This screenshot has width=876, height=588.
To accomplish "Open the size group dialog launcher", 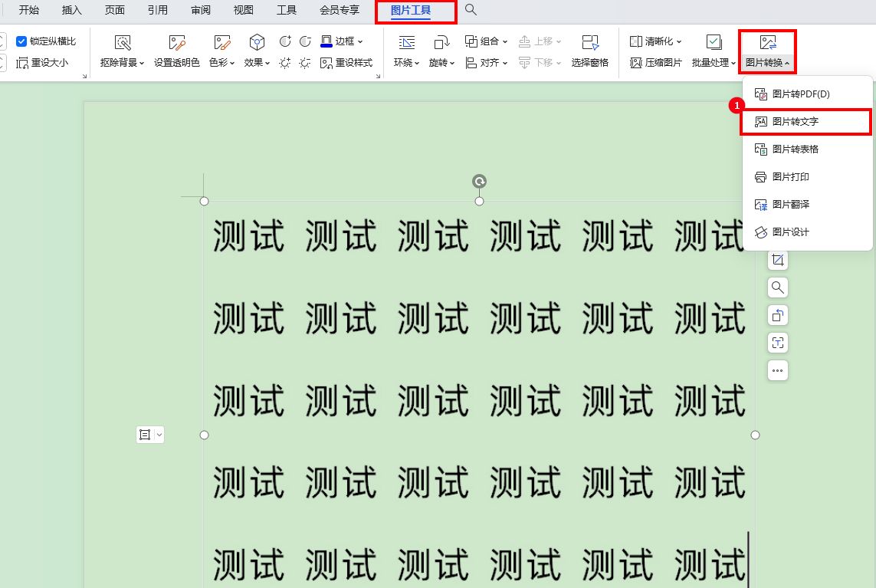I will pyautogui.click(x=84, y=76).
